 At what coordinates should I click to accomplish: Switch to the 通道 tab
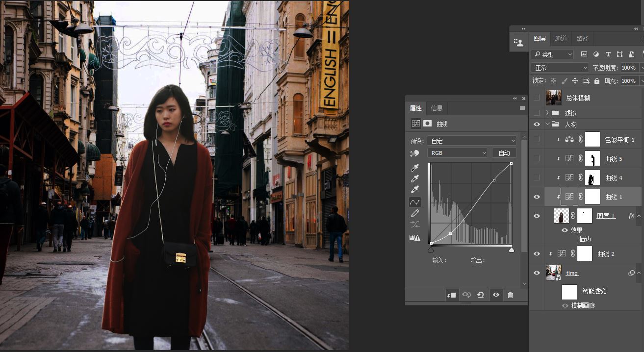tap(561, 38)
